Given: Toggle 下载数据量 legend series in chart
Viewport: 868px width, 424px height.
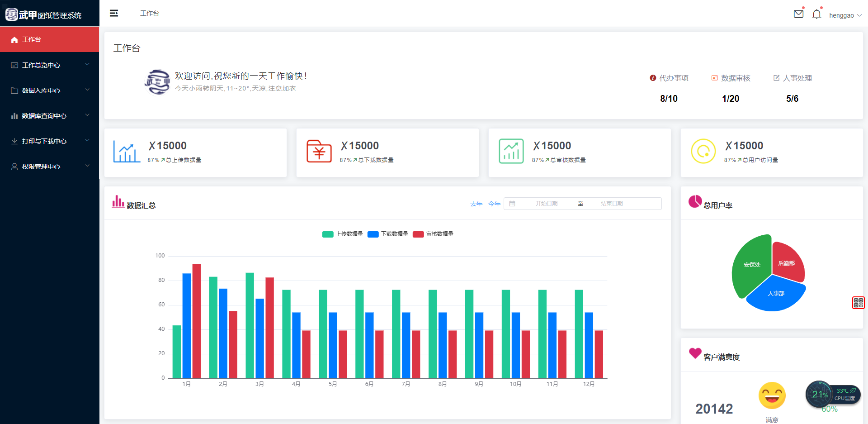Looking at the screenshot, I should (388, 234).
